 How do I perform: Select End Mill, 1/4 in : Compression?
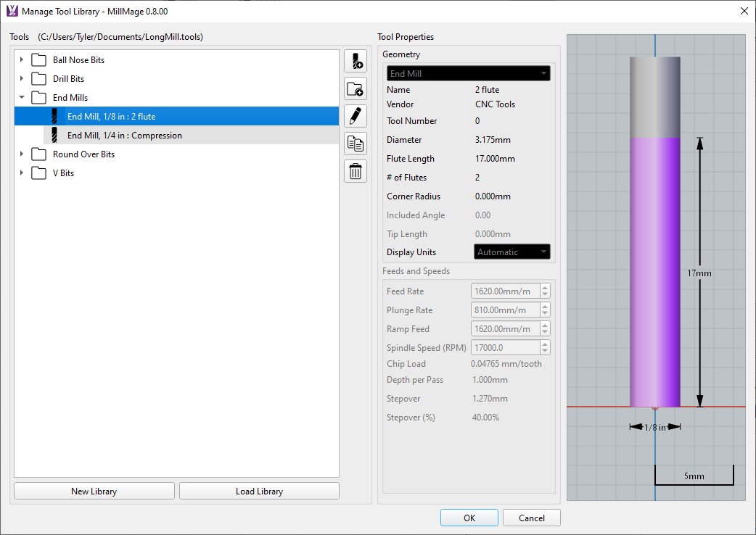(191, 136)
